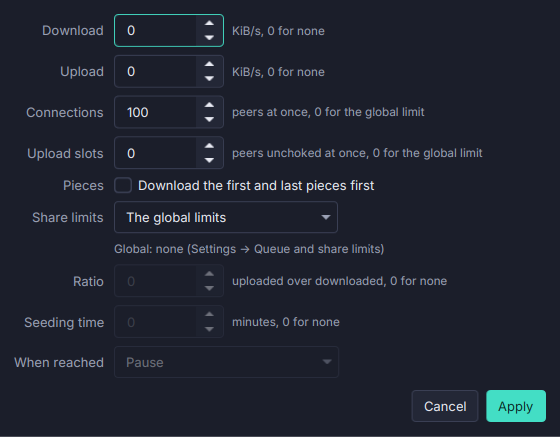The width and height of the screenshot is (560, 437).
Task: Click the 'Global: none (Settings → Queue and share limits)' note
Action: pyautogui.click(x=249, y=249)
